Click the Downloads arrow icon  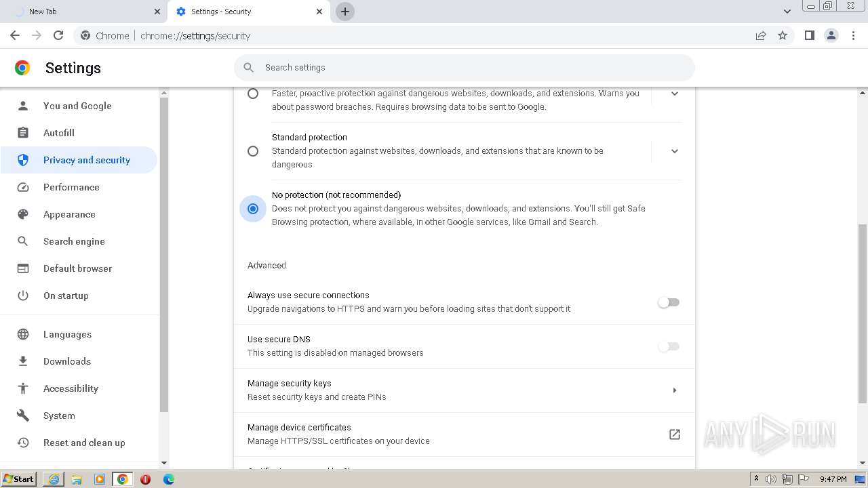pos(23,361)
